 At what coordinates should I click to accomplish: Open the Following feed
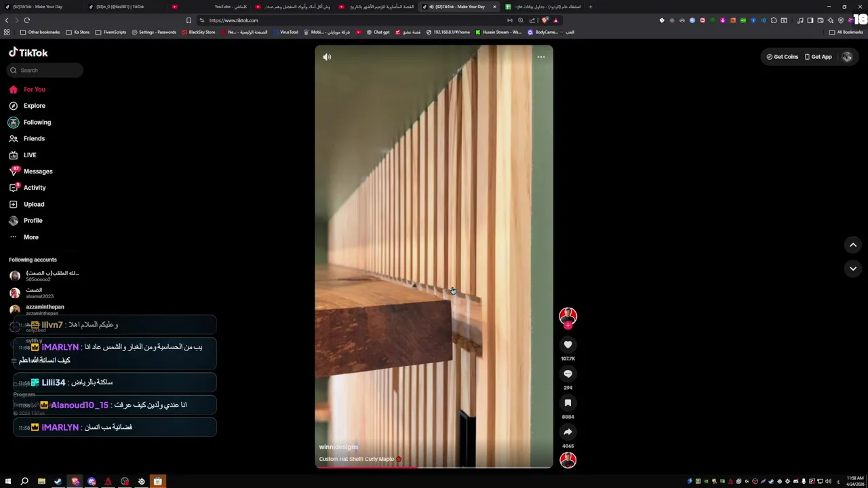(30, 122)
